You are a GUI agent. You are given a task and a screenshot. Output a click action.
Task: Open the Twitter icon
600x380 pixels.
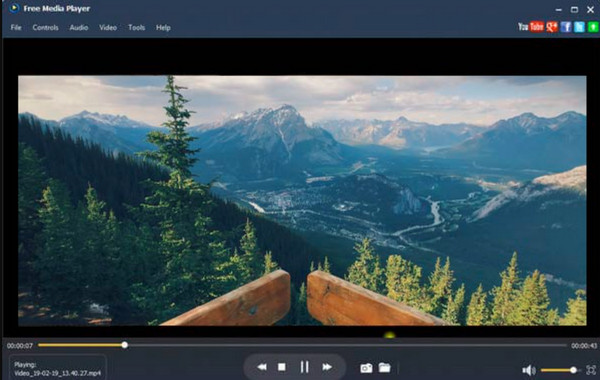579,26
